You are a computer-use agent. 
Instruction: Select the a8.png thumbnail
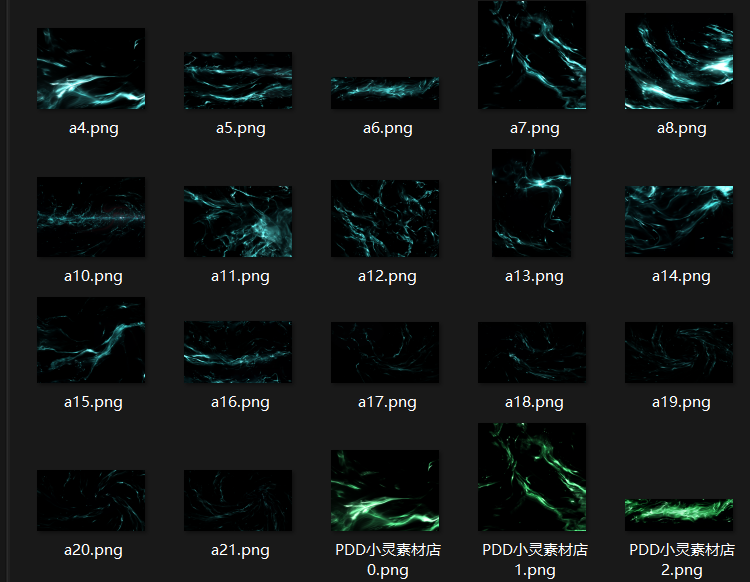[679, 61]
